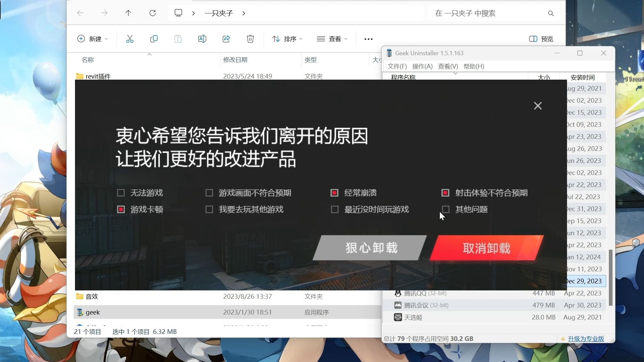Screen dimensions: 644x362
Task: Click the red 取消卸载 button
Action: tap(487, 248)
